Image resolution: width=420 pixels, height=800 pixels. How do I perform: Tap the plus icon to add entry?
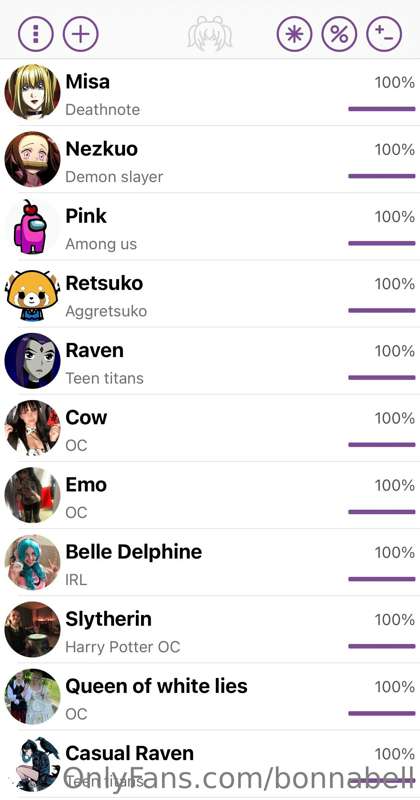click(81, 34)
